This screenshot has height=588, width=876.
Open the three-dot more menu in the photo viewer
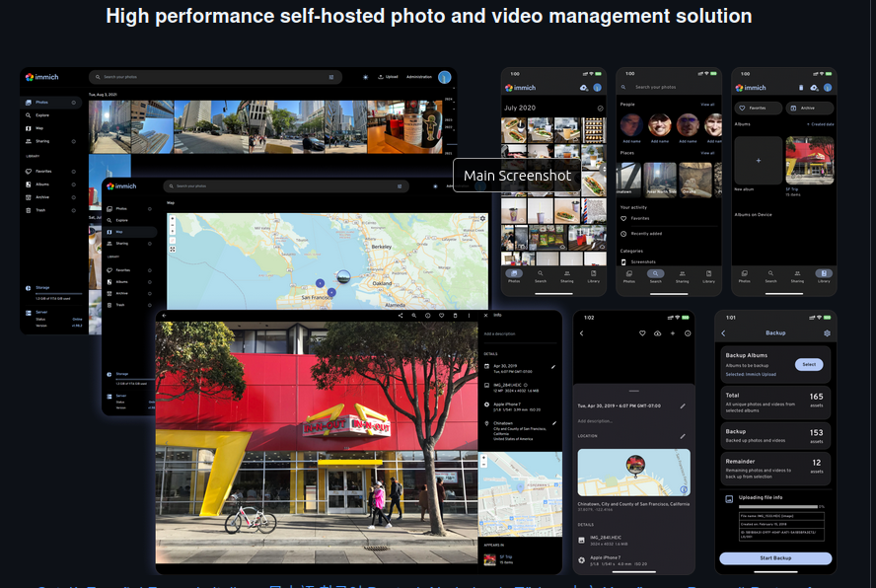click(469, 316)
